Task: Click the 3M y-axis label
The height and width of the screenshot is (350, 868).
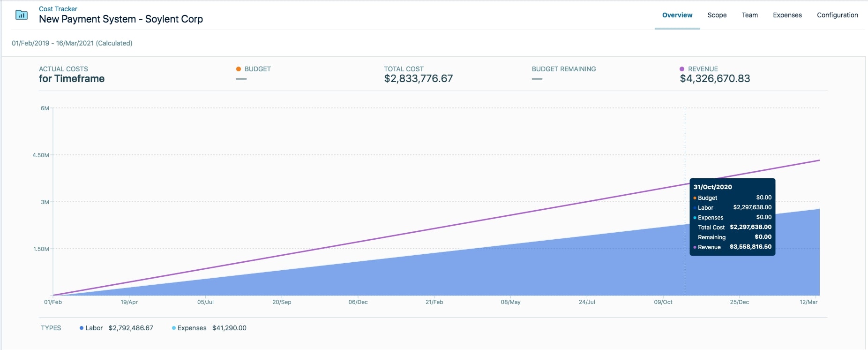Action: (45, 202)
